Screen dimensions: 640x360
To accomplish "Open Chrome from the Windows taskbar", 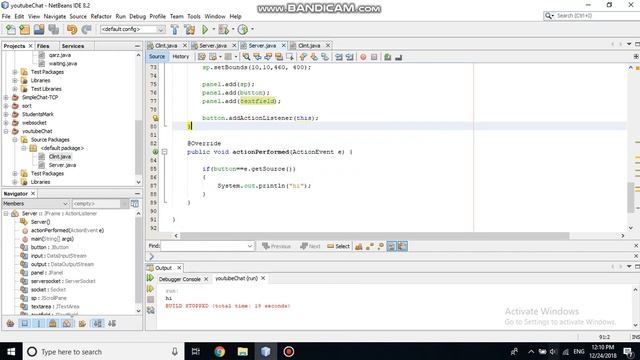I will pyautogui.click(x=220, y=352).
